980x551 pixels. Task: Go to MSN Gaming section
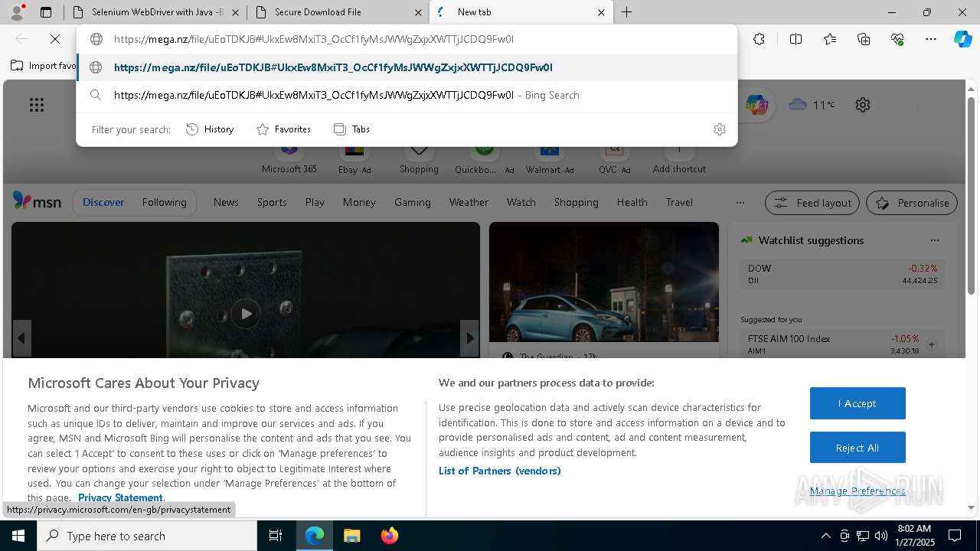pyautogui.click(x=413, y=202)
